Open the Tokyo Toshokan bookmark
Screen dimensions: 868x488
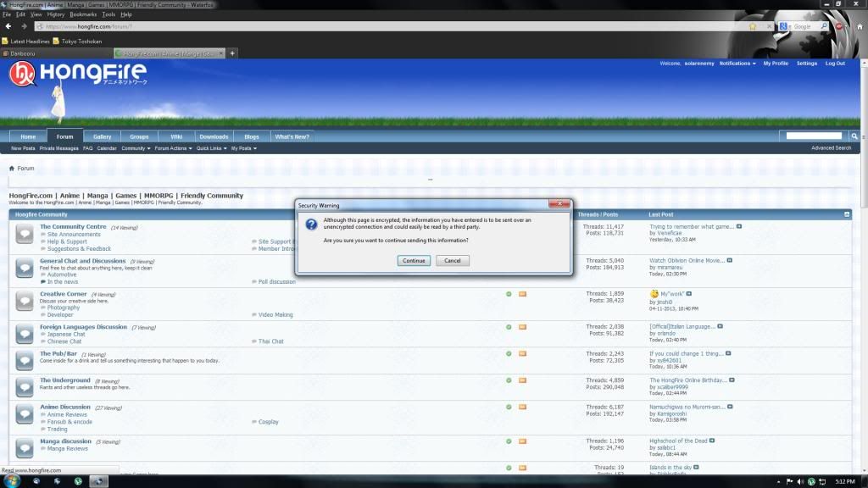point(77,41)
